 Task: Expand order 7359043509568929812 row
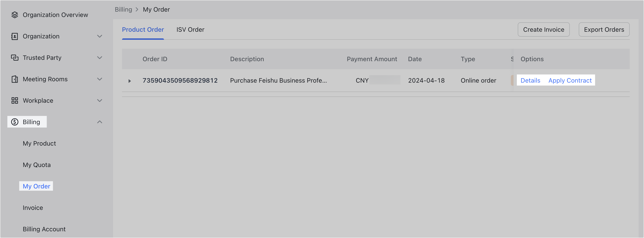pyautogui.click(x=130, y=80)
